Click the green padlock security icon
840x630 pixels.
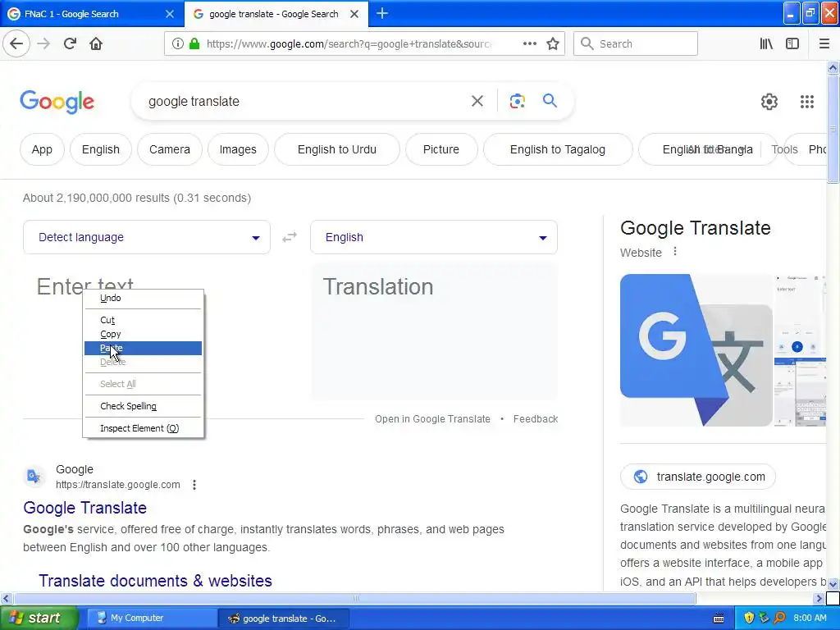[194, 44]
